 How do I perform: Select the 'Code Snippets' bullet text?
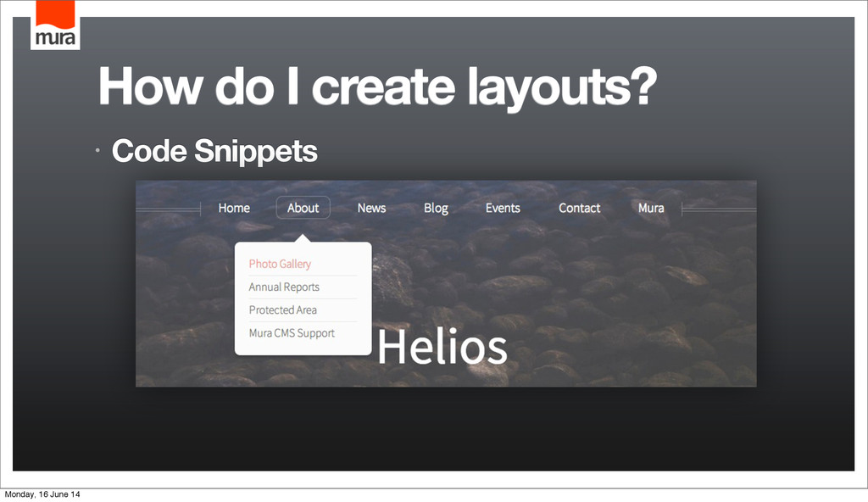click(214, 151)
